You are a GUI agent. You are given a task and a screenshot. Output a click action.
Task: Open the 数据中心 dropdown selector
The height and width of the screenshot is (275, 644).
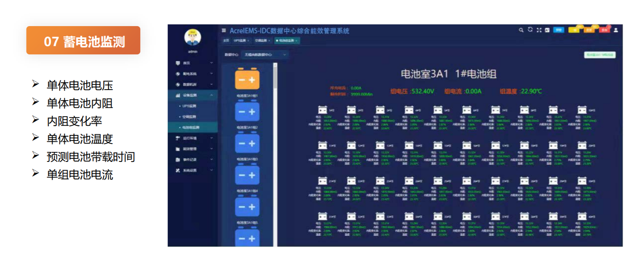pos(265,55)
